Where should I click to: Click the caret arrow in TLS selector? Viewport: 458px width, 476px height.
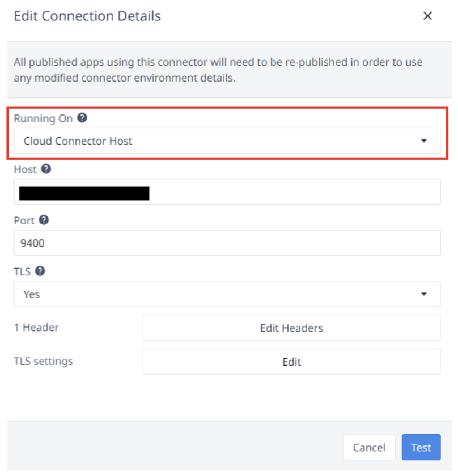424,294
